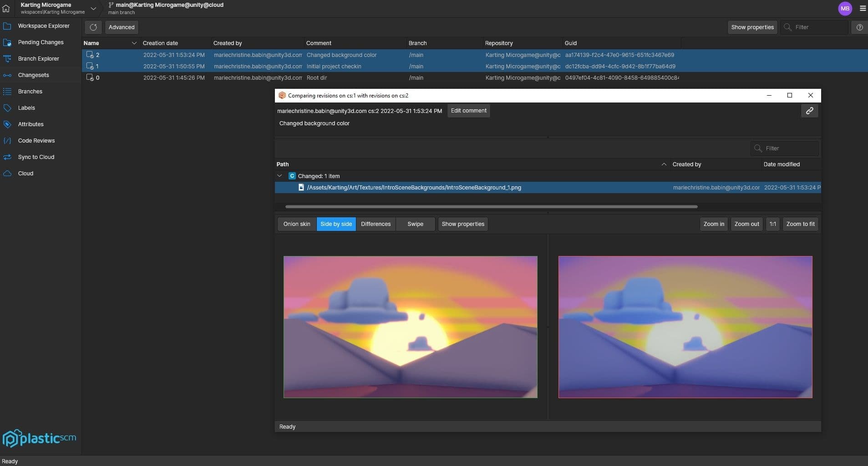This screenshot has height=466, width=868.
Task: Click the copy link icon in diff window
Action: coord(809,111)
